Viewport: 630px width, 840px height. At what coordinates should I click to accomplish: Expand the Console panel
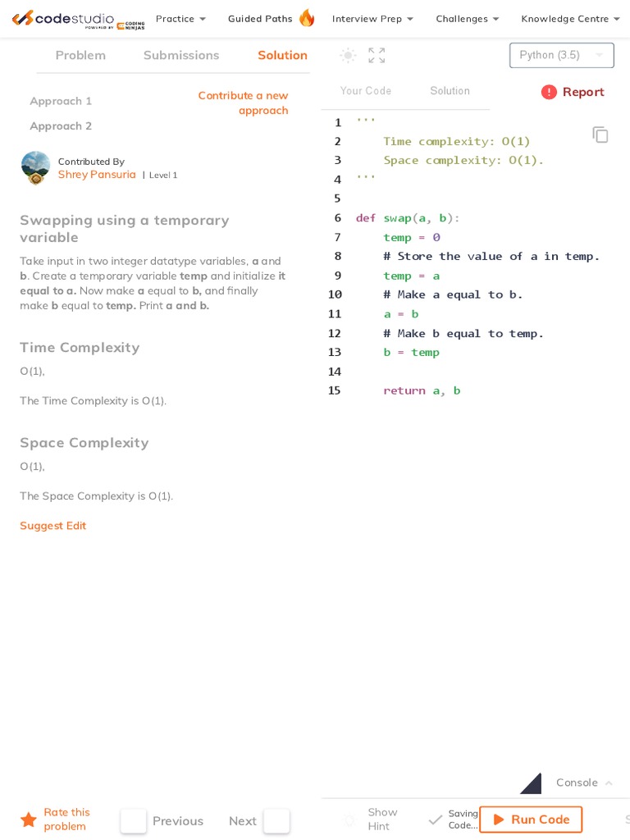coord(584,783)
